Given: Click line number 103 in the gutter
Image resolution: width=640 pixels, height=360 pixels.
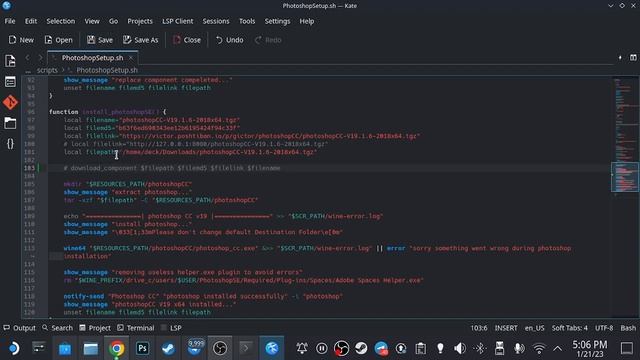Looking at the screenshot, I should (x=29, y=168).
